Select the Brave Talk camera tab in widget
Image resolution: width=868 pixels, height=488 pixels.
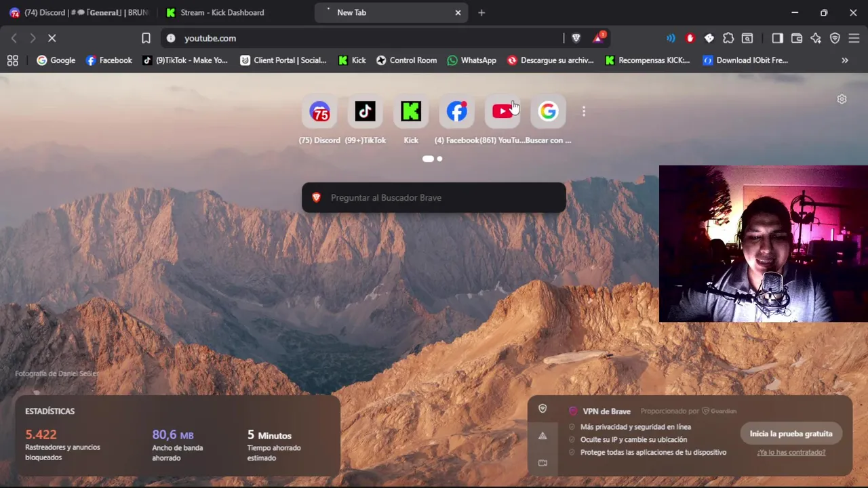(x=542, y=463)
